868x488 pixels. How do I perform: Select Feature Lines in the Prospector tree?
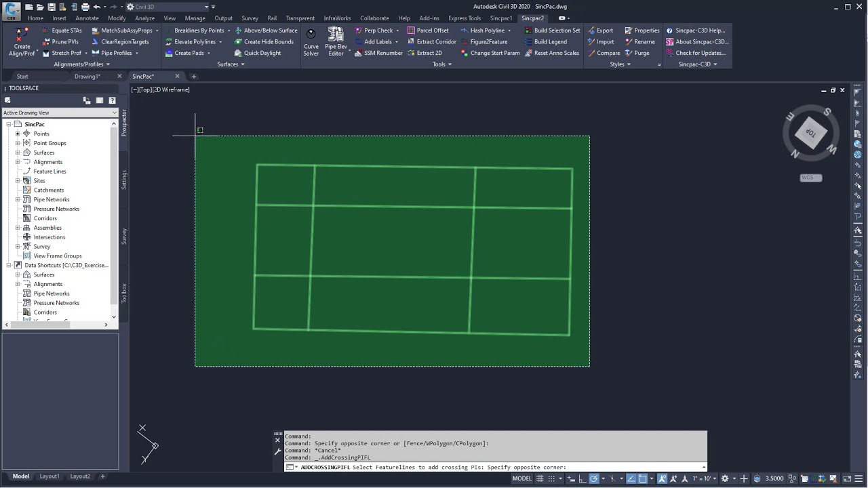point(50,171)
